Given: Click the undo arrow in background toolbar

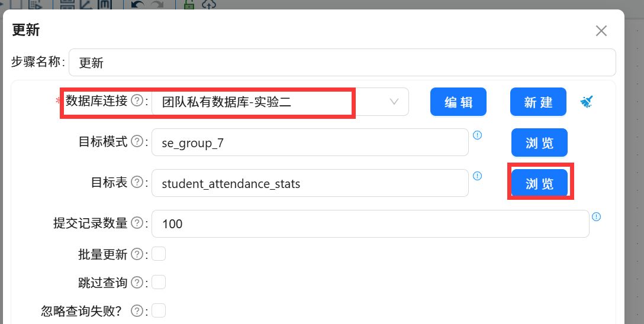Looking at the screenshot, I should coord(137,5).
